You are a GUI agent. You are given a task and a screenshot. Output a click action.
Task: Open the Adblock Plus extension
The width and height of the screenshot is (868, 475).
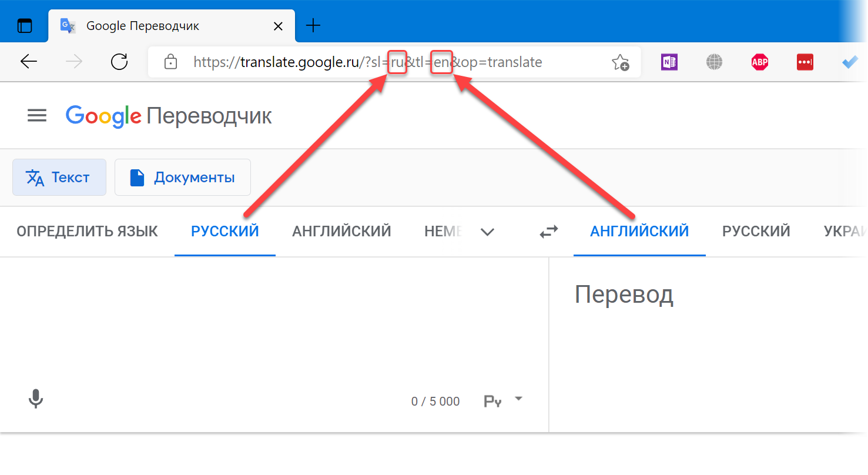click(x=760, y=62)
